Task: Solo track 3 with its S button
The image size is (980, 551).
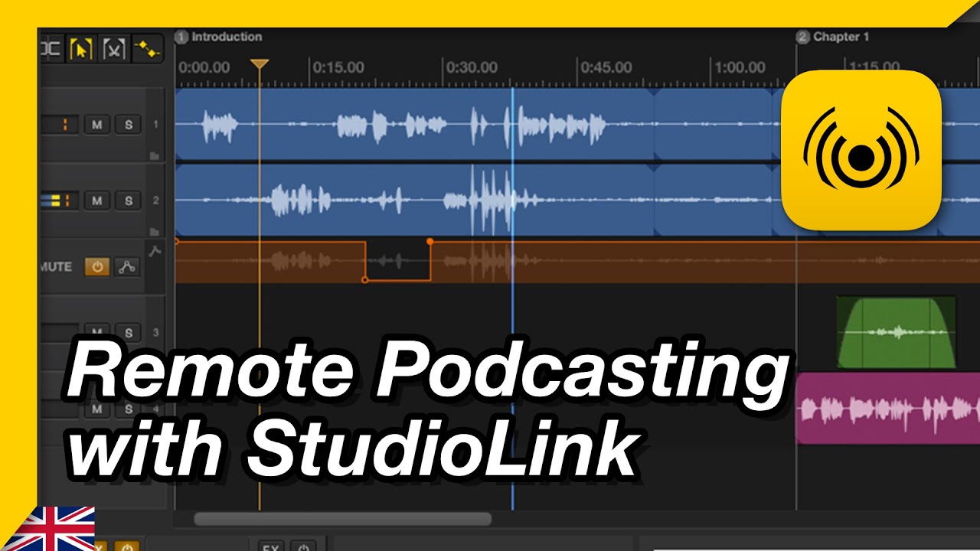Action: (128, 333)
